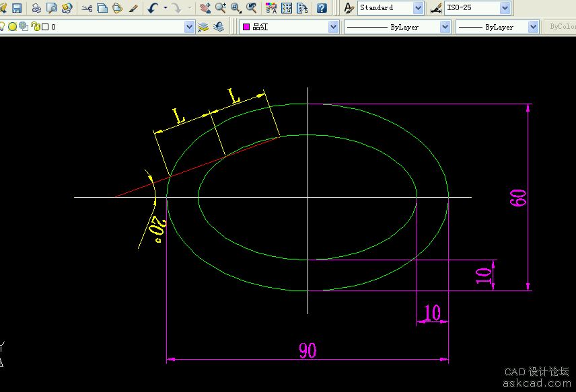Screen dimensions: 576x392
Task: Undo the last action
Action: point(153,7)
